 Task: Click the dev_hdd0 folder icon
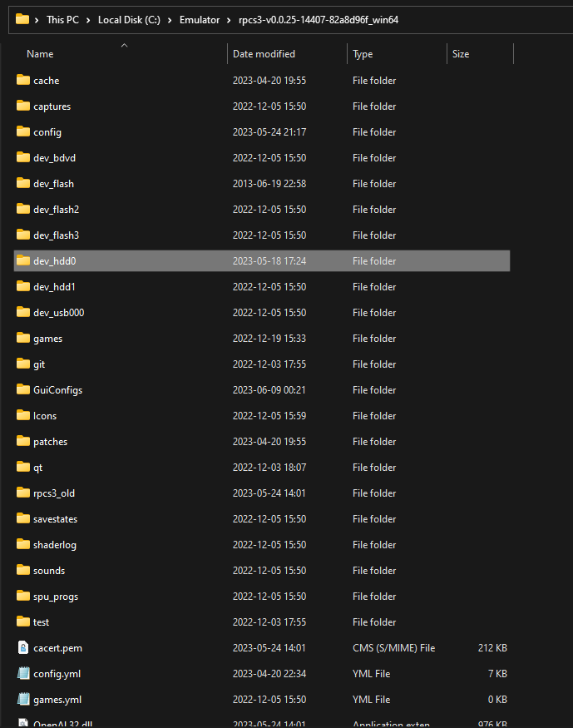click(22, 260)
